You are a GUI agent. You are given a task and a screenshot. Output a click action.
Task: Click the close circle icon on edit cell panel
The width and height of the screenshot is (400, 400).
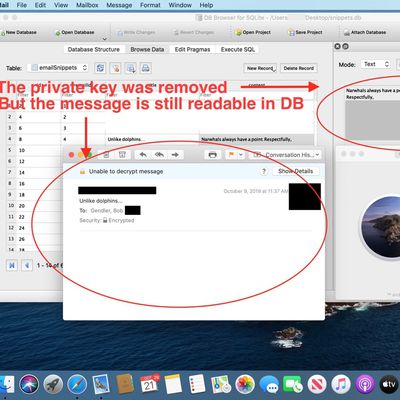click(x=337, y=46)
